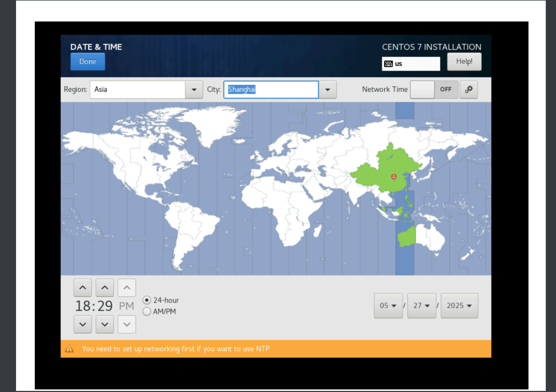The image size is (556, 392).
Task: Open the year 2025 dropdown
Action: click(x=459, y=306)
